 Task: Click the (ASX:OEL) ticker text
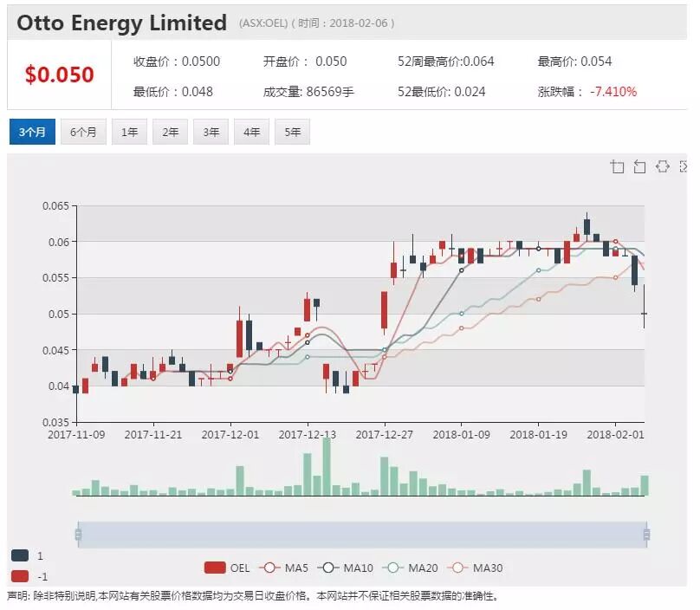tap(263, 23)
